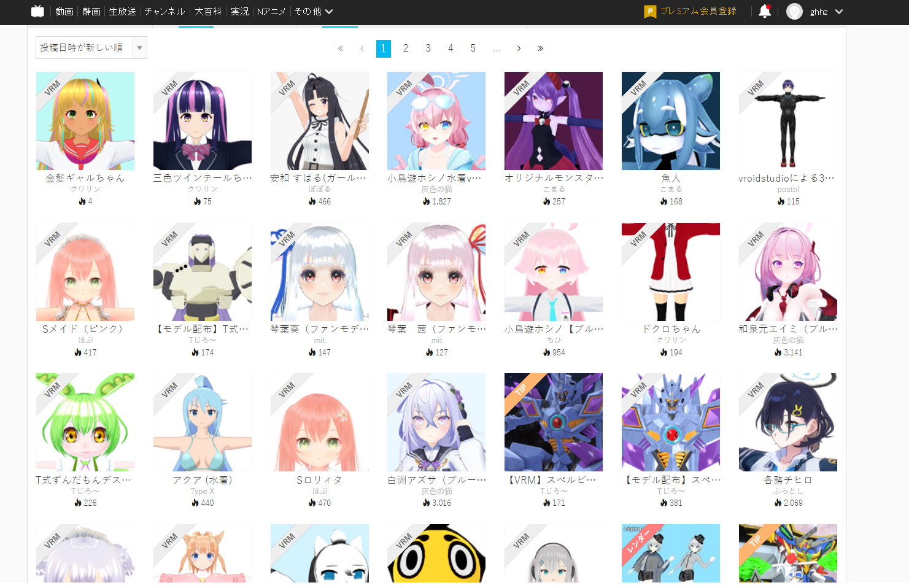Viewport: 909px width, 588px height.
Task: Select page 5 in pagination
Action: coord(473,48)
